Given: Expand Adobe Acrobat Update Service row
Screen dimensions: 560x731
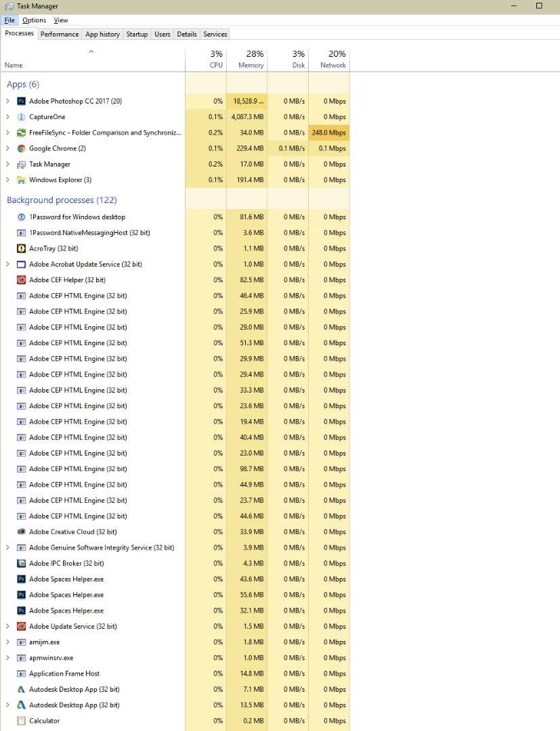Looking at the screenshot, I should 7,265.
